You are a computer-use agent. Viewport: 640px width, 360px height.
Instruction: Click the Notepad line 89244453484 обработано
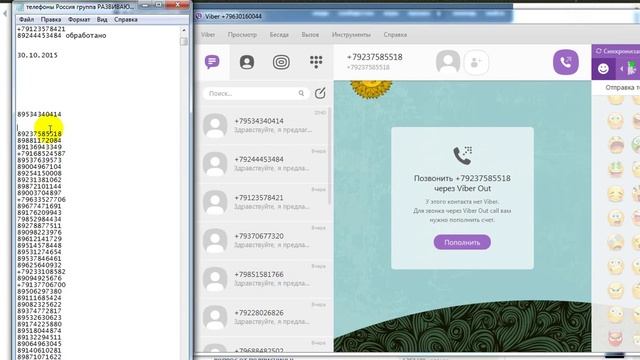pyautogui.click(x=62, y=36)
